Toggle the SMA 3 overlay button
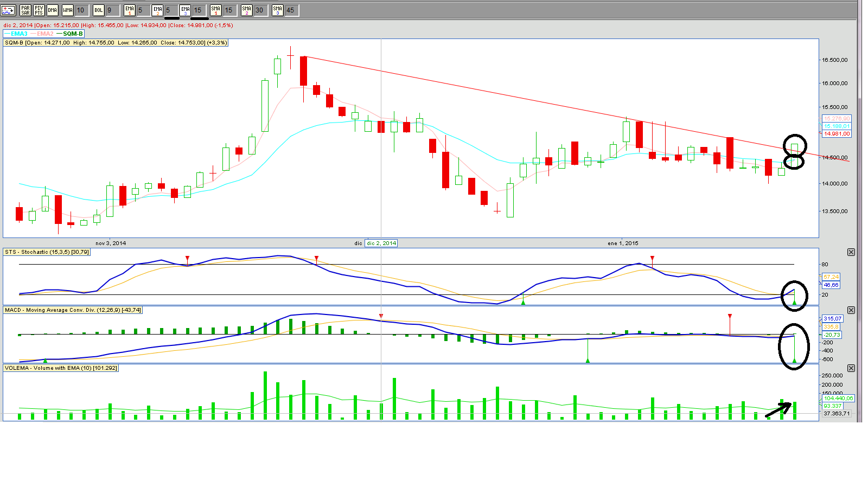Viewport: 868px width, 488px height. pyautogui.click(x=278, y=10)
